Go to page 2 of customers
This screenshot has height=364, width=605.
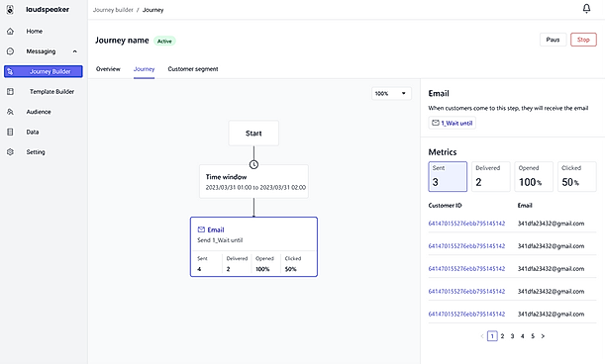click(502, 336)
